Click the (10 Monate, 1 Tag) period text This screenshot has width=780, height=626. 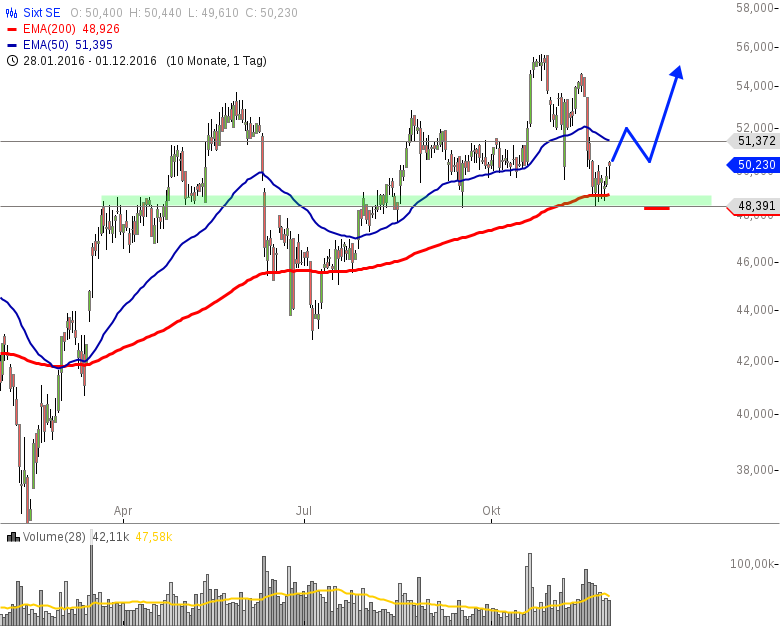point(216,61)
